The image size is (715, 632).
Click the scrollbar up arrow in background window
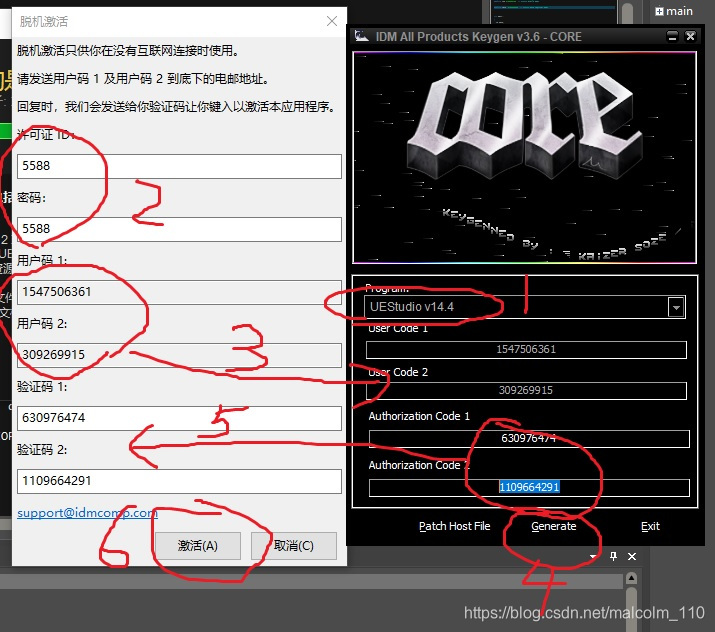[631, 579]
